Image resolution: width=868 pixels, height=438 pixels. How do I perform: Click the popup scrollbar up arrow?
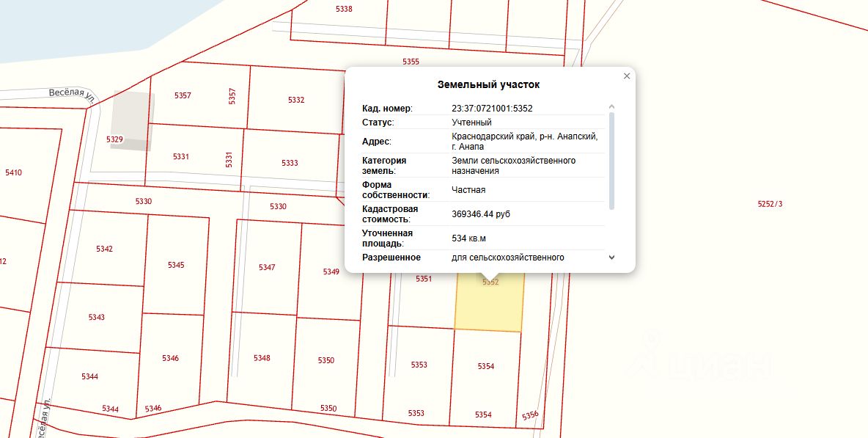pyautogui.click(x=611, y=107)
